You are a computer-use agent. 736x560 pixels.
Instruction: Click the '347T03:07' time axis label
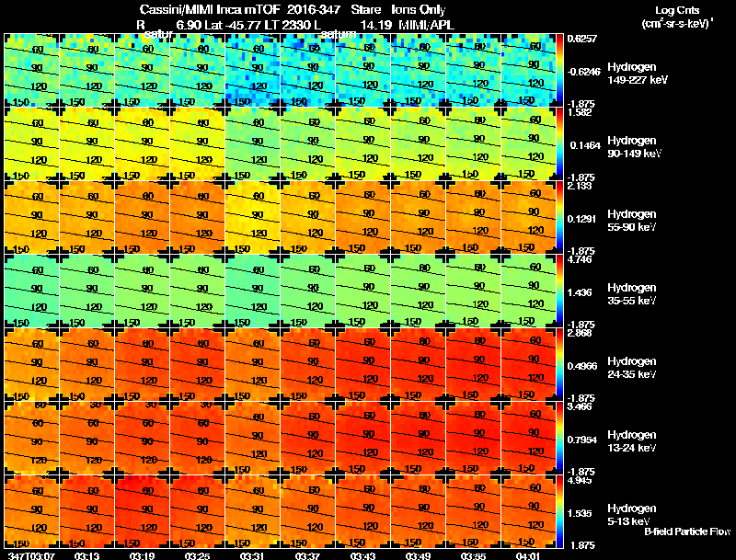click(x=32, y=555)
